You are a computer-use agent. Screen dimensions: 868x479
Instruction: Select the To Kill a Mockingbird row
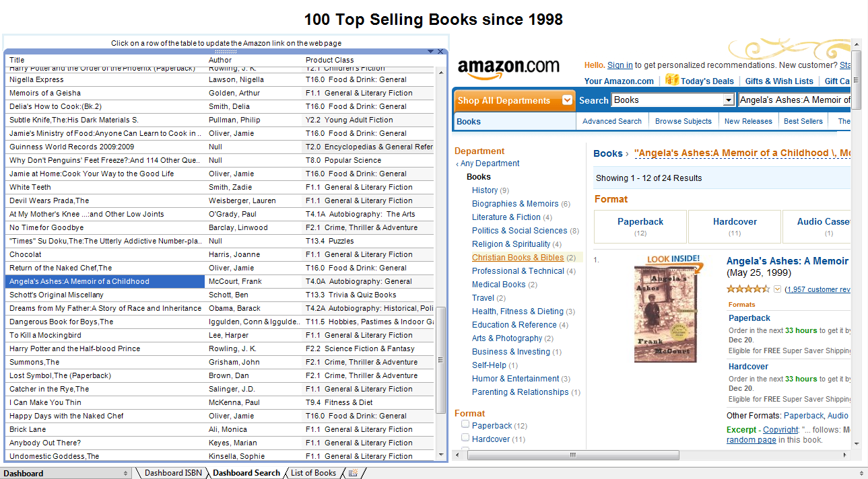(x=220, y=335)
